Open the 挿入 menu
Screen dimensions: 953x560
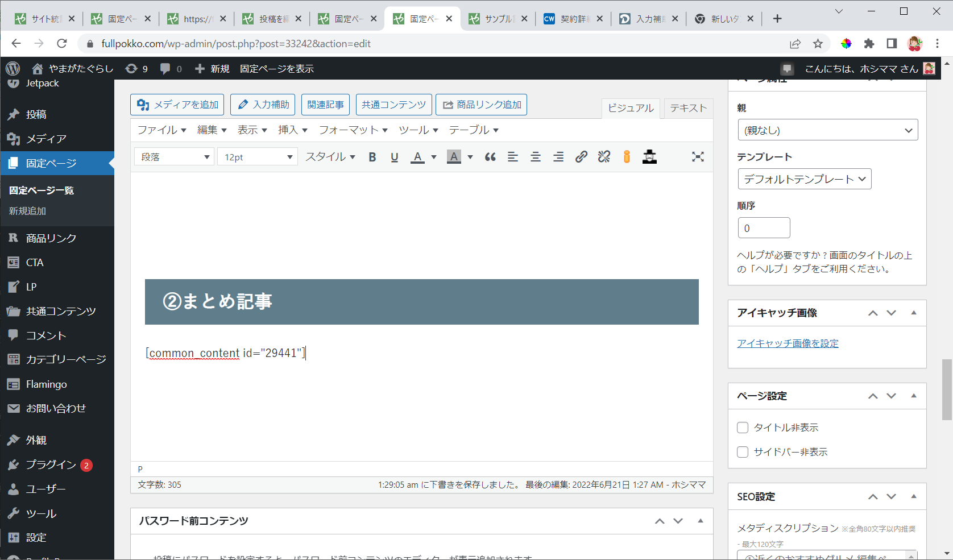[292, 130]
